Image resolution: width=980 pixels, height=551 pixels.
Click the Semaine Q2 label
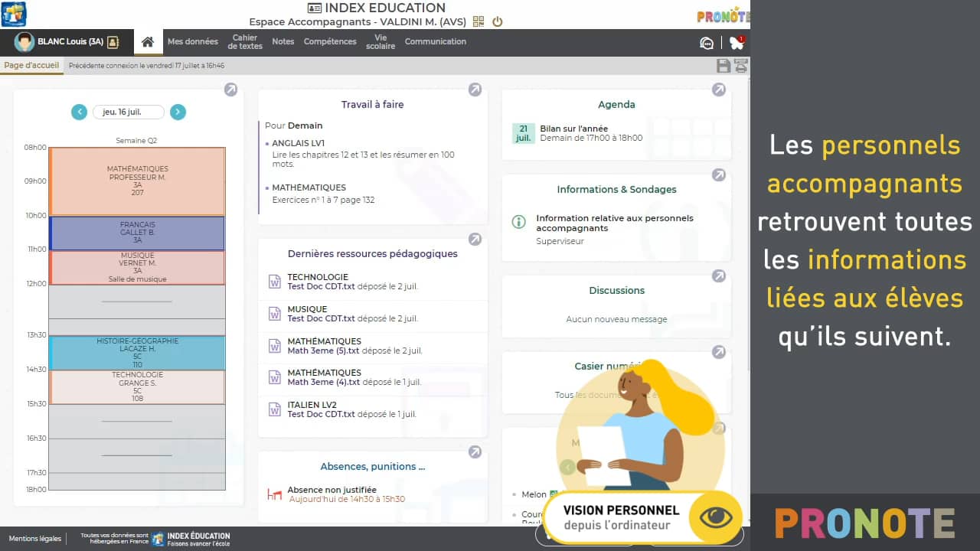pos(136,141)
